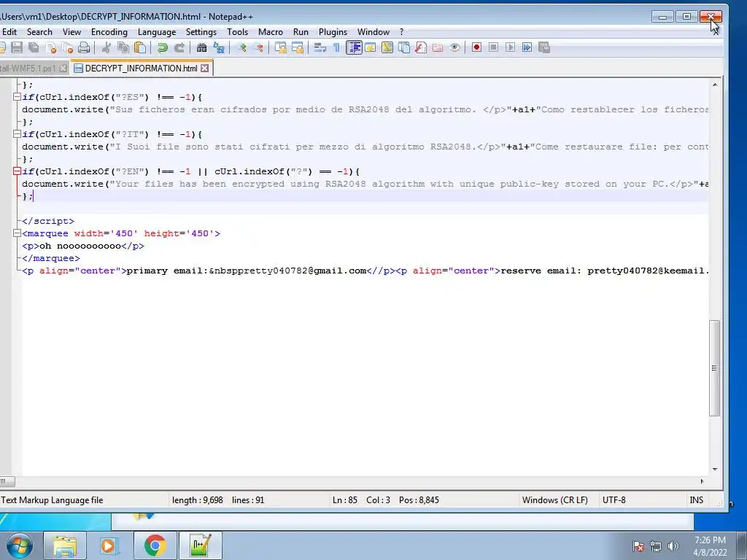The height and width of the screenshot is (560, 747).
Task: Toggle word wrap in the toolbar
Action: tap(320, 47)
